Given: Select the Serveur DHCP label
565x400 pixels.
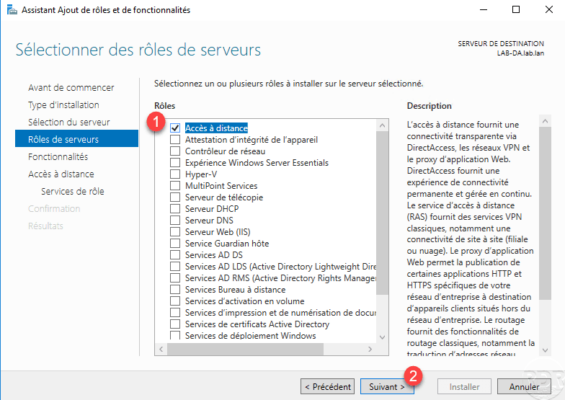Looking at the screenshot, I should click(212, 209).
